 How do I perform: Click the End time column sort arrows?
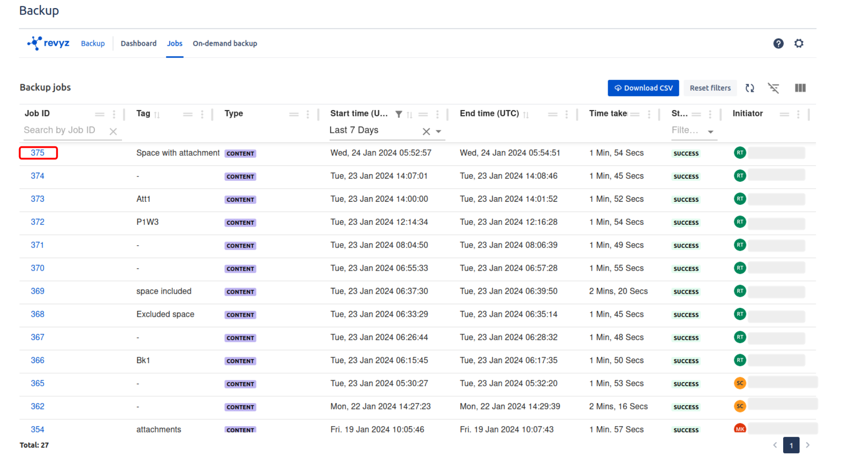point(526,115)
